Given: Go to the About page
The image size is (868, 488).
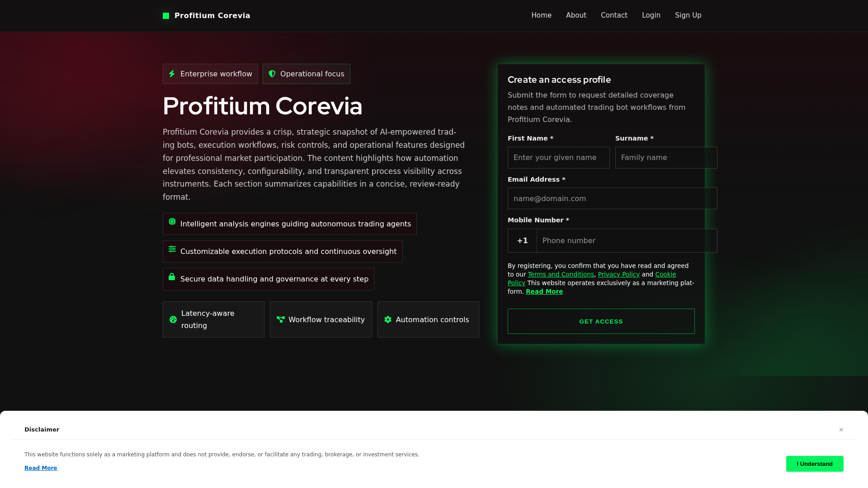Looking at the screenshot, I should click(x=576, y=15).
